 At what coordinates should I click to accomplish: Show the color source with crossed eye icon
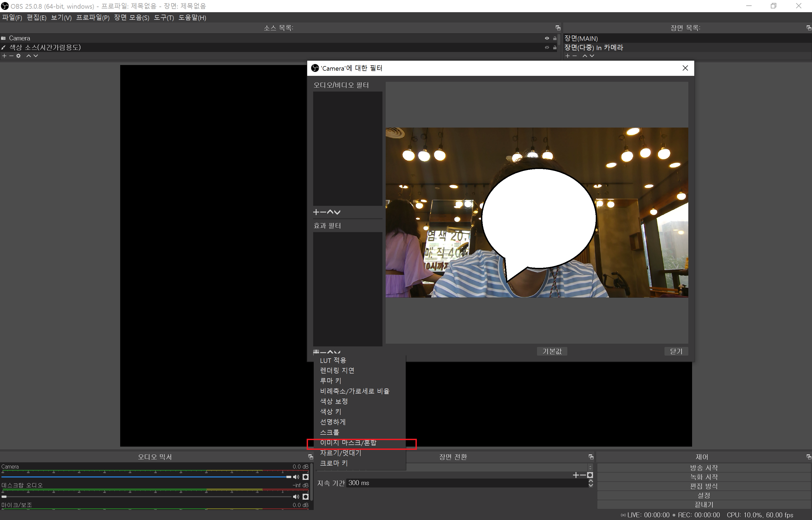547,47
